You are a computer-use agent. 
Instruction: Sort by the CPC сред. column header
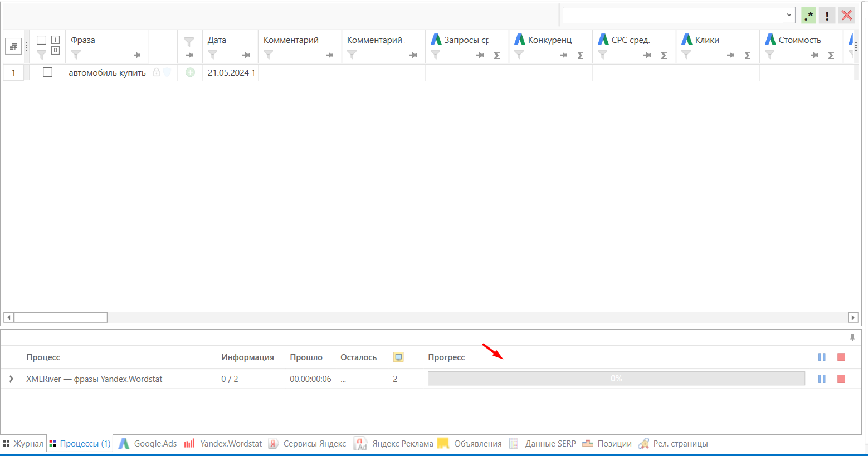(x=631, y=40)
